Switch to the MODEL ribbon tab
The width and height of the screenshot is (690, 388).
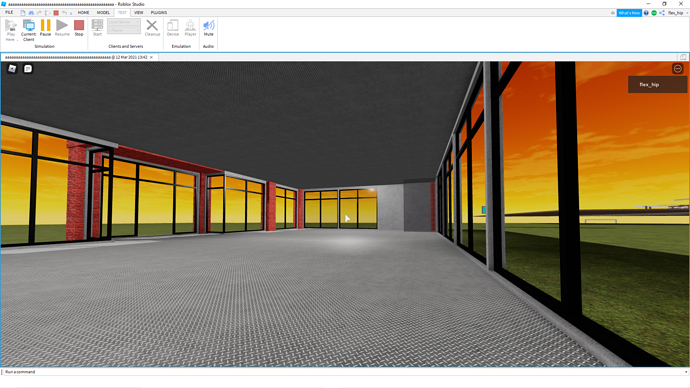(x=103, y=13)
